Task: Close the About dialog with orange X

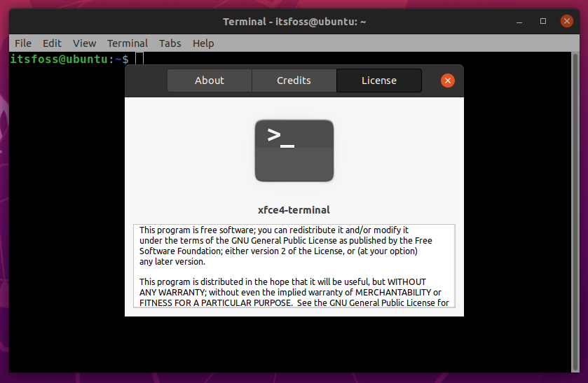Action: tap(448, 81)
